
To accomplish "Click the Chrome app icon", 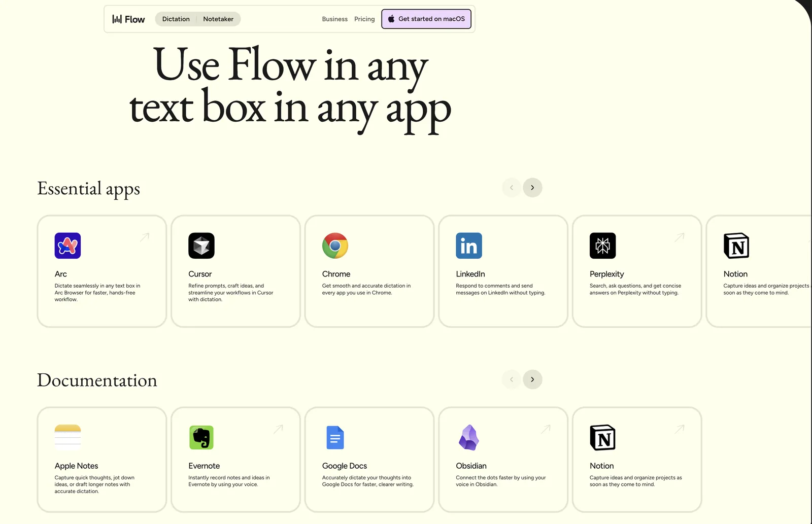I will click(x=335, y=246).
